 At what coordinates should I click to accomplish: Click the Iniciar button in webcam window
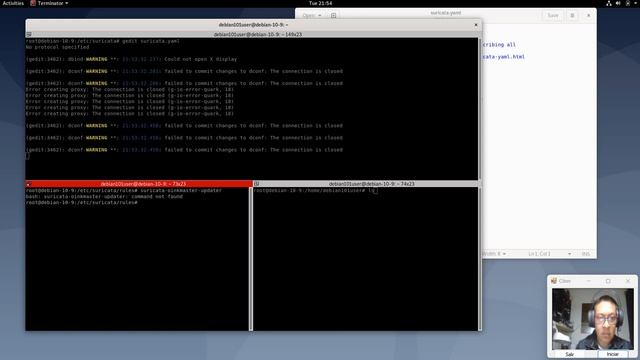click(x=612, y=354)
